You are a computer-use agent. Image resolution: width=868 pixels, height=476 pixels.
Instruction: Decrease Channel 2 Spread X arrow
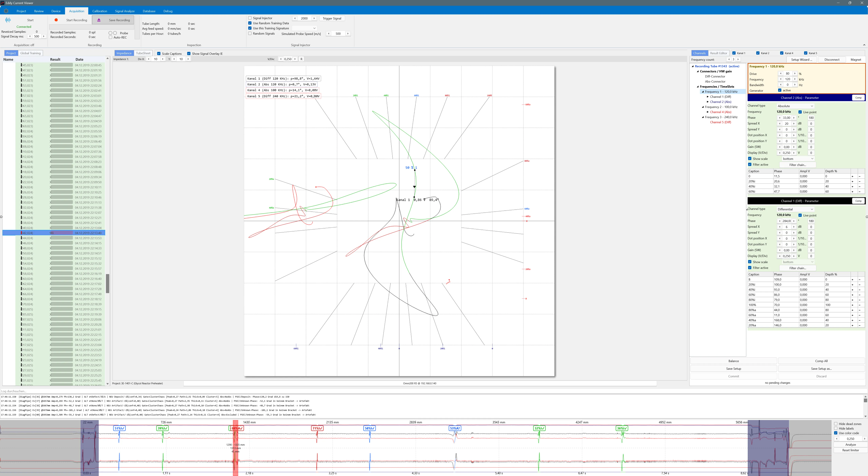780,124
